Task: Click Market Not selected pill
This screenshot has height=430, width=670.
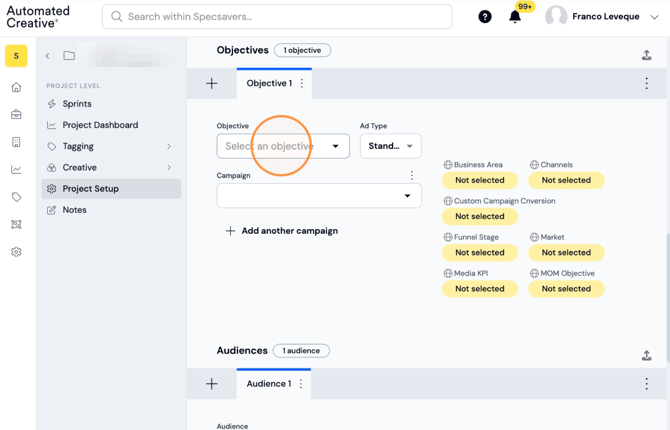Action: point(566,253)
